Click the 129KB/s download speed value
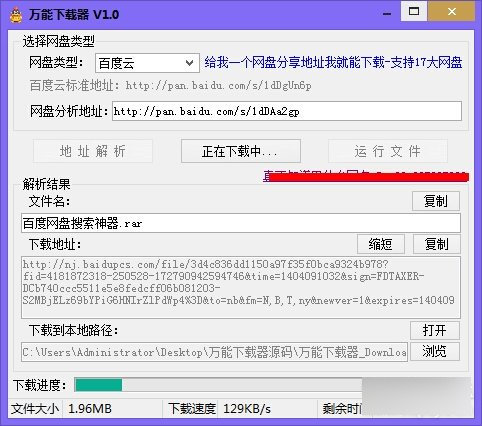 point(247,409)
